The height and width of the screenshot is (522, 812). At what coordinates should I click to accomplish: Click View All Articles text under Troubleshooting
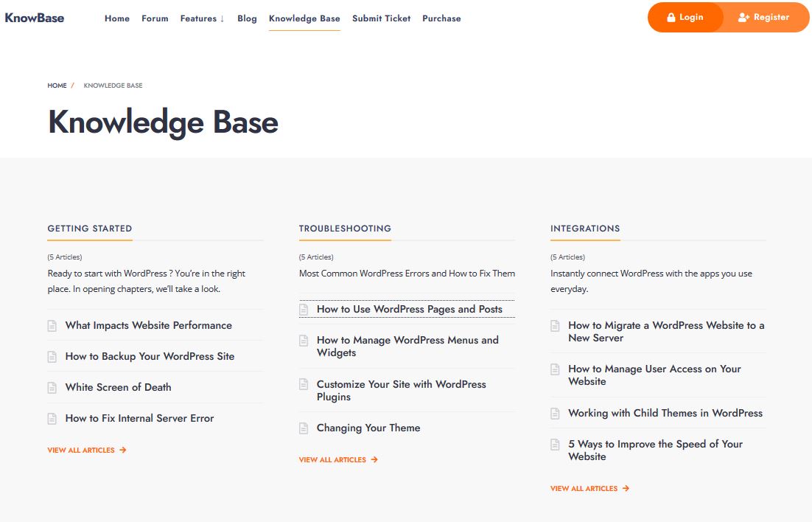click(x=332, y=459)
